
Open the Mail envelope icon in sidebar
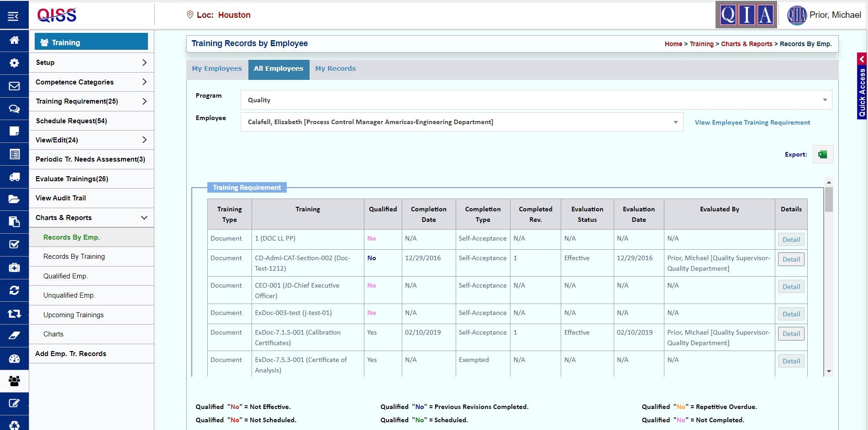(14, 86)
